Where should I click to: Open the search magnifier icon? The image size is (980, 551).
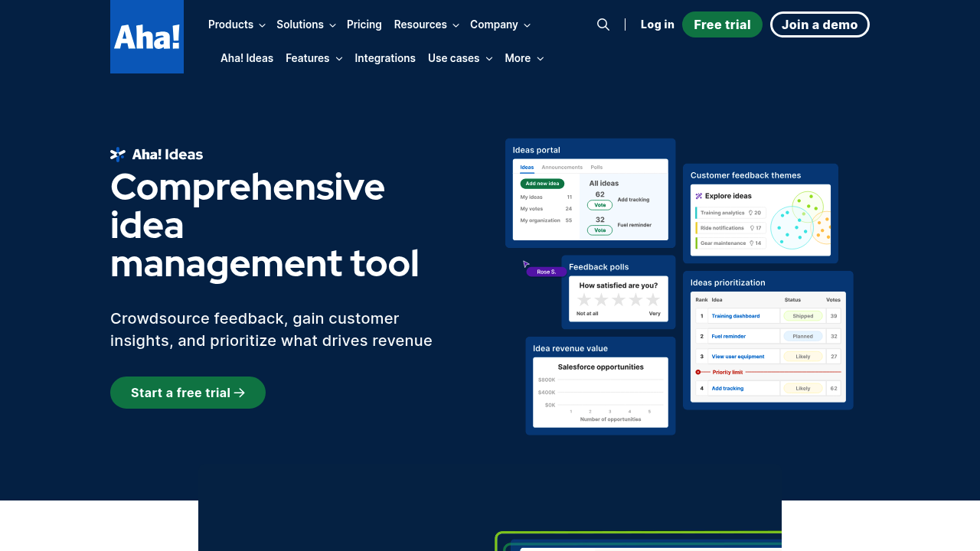click(603, 24)
